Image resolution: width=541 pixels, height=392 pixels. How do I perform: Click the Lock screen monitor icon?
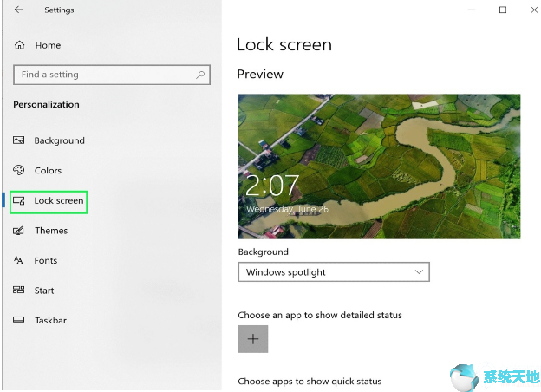(x=18, y=200)
